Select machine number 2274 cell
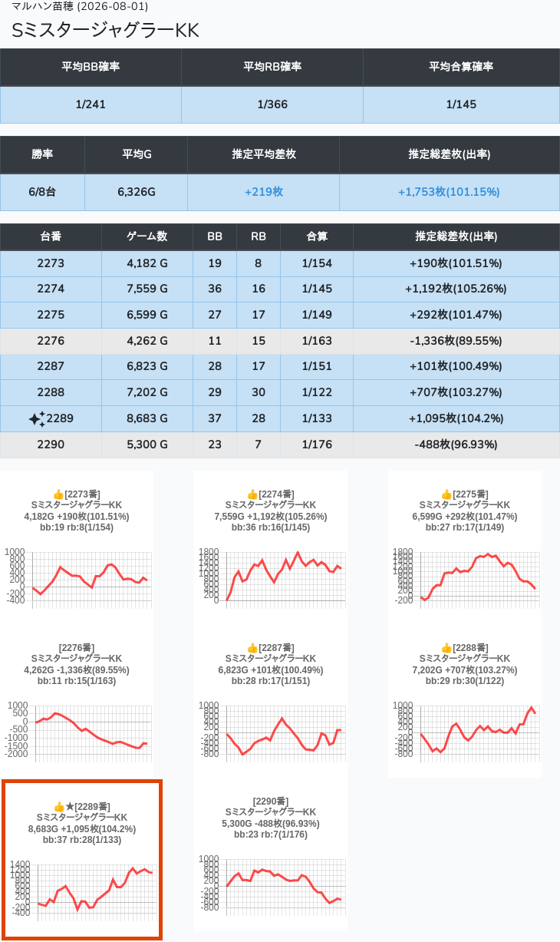 pyautogui.click(x=51, y=289)
